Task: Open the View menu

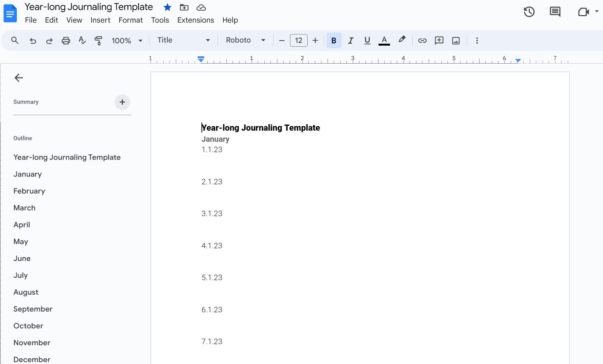Action: [x=74, y=20]
